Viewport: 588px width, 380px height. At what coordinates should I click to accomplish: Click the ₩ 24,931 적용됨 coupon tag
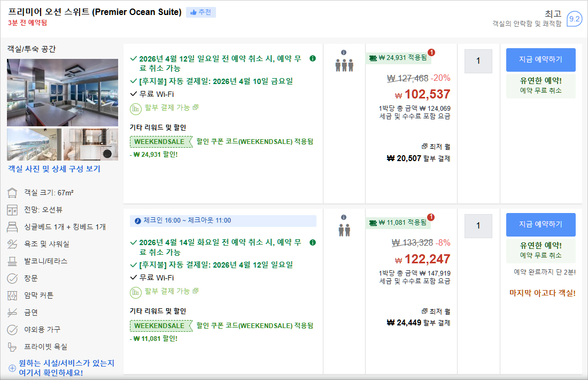(398, 58)
